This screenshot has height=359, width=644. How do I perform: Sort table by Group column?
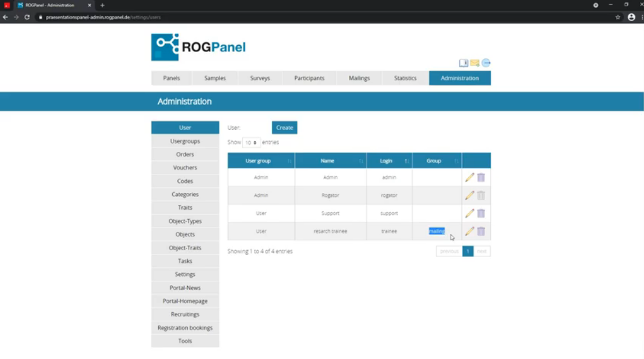(437, 161)
